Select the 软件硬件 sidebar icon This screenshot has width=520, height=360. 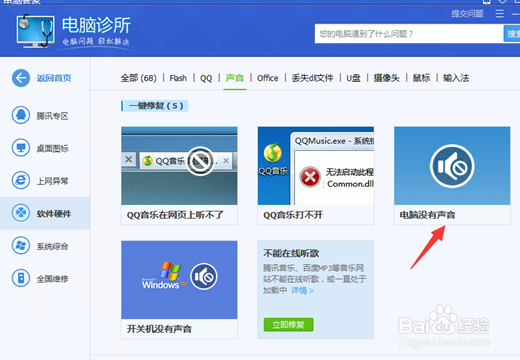click(21, 213)
